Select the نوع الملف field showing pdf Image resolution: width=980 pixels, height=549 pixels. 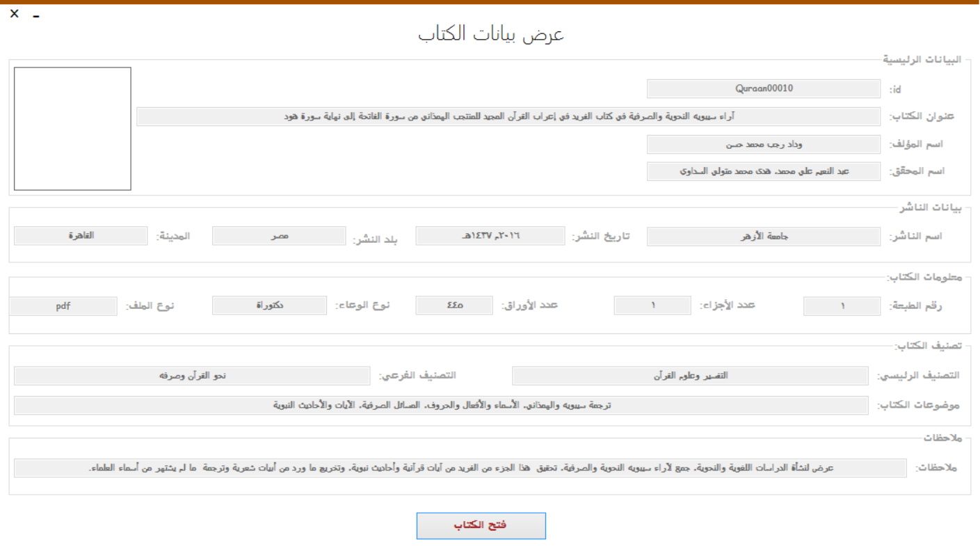[x=63, y=305]
